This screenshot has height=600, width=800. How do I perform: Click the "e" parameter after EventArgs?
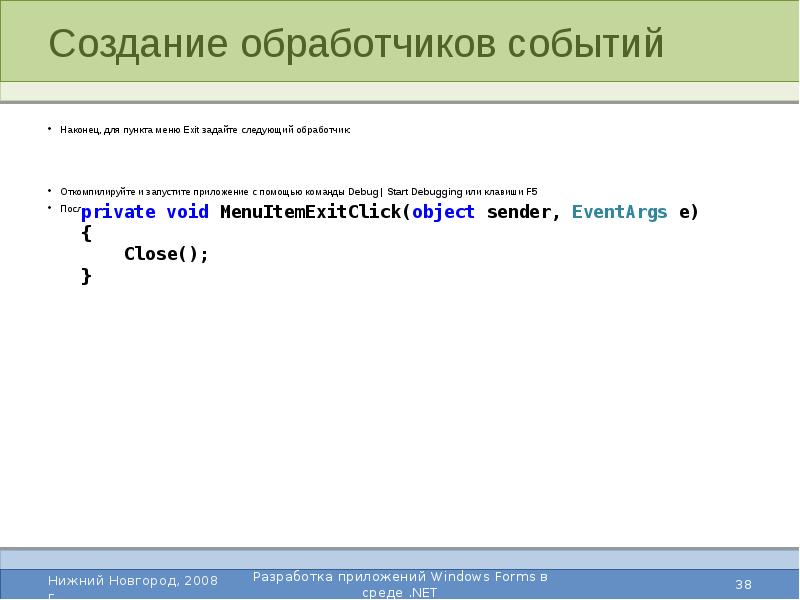pyautogui.click(x=683, y=212)
